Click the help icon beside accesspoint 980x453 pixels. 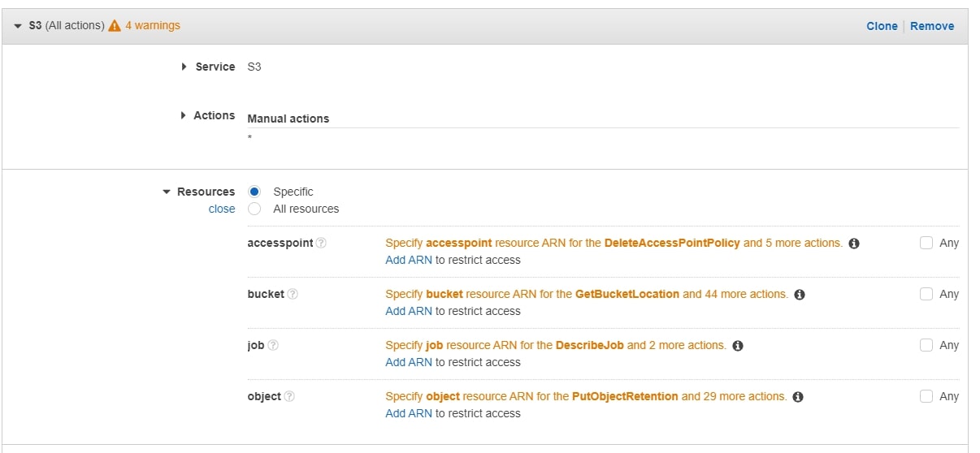(321, 243)
